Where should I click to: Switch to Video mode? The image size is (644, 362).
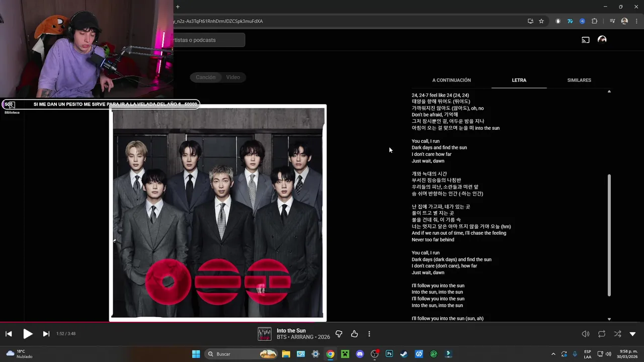click(x=233, y=77)
